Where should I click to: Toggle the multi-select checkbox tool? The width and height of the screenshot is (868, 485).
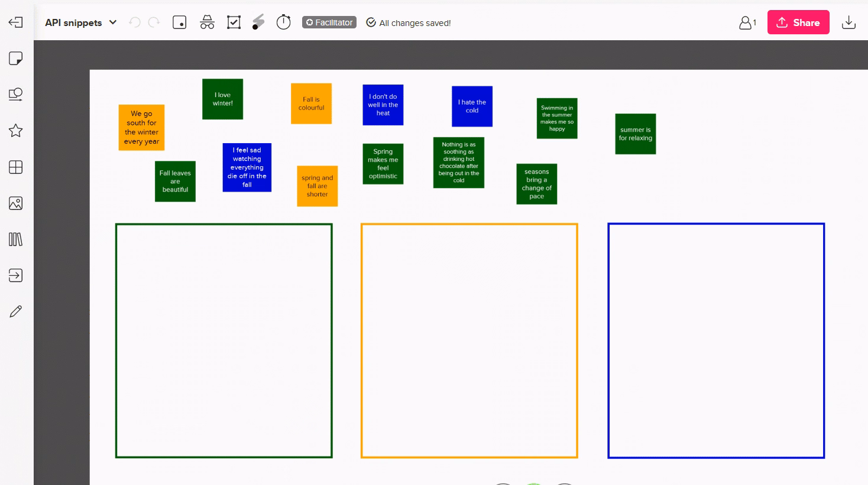click(x=234, y=22)
